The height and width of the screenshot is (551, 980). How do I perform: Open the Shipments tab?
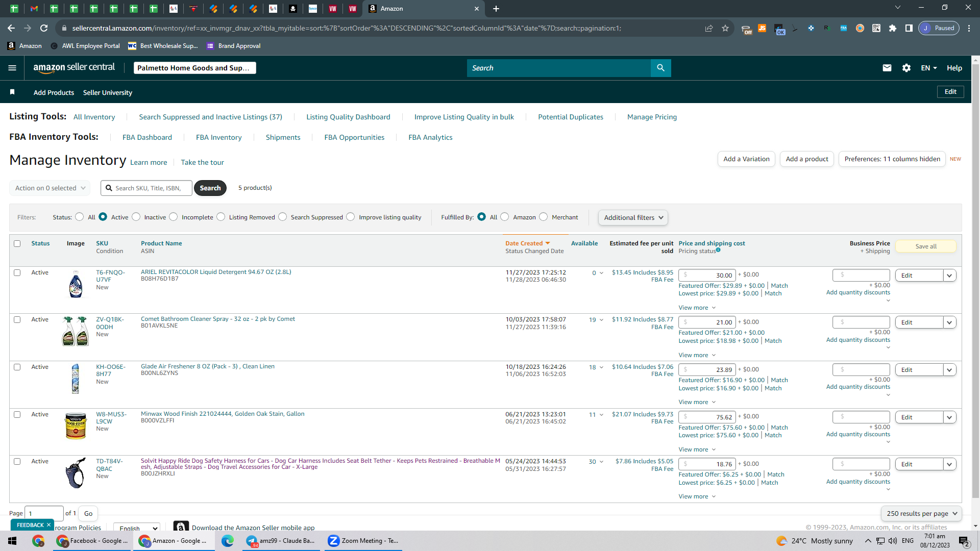283,137
